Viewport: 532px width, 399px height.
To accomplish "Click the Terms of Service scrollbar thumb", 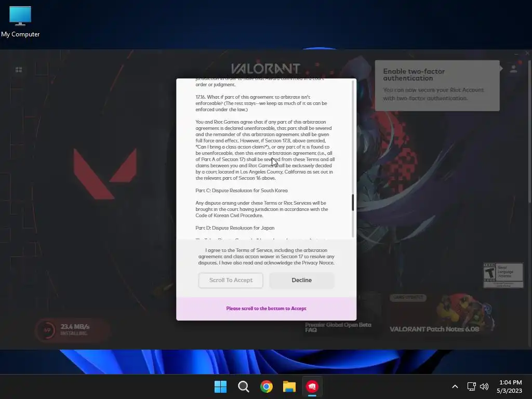I will pos(353,202).
